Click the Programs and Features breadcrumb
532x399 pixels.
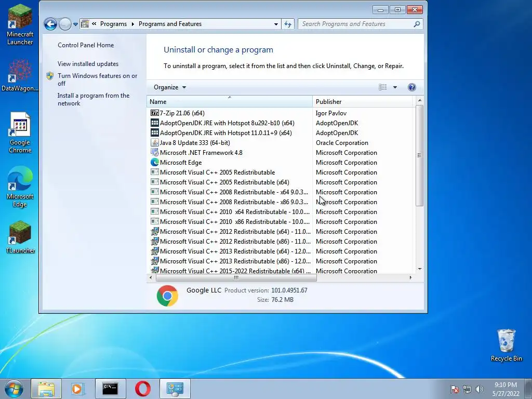170,24
